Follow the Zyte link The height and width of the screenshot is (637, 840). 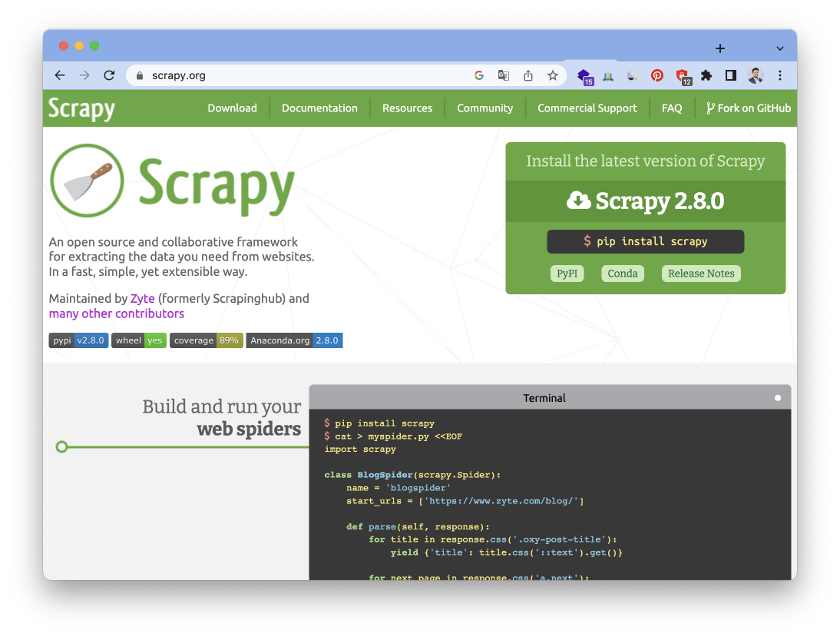[x=143, y=299]
